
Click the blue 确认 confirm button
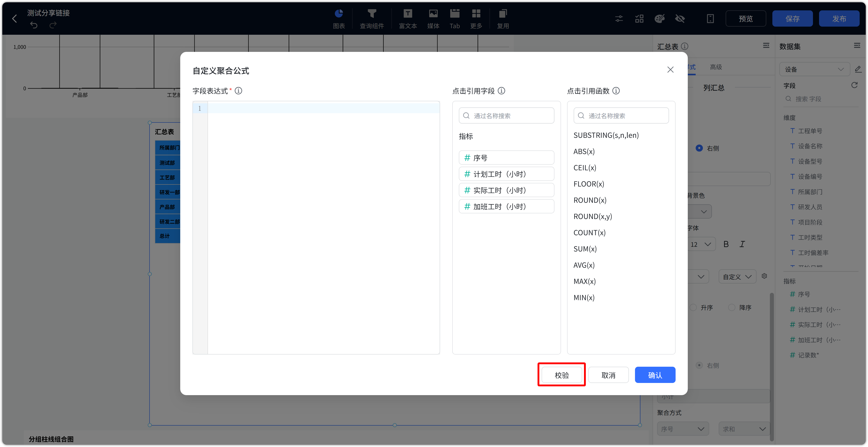[x=655, y=375]
